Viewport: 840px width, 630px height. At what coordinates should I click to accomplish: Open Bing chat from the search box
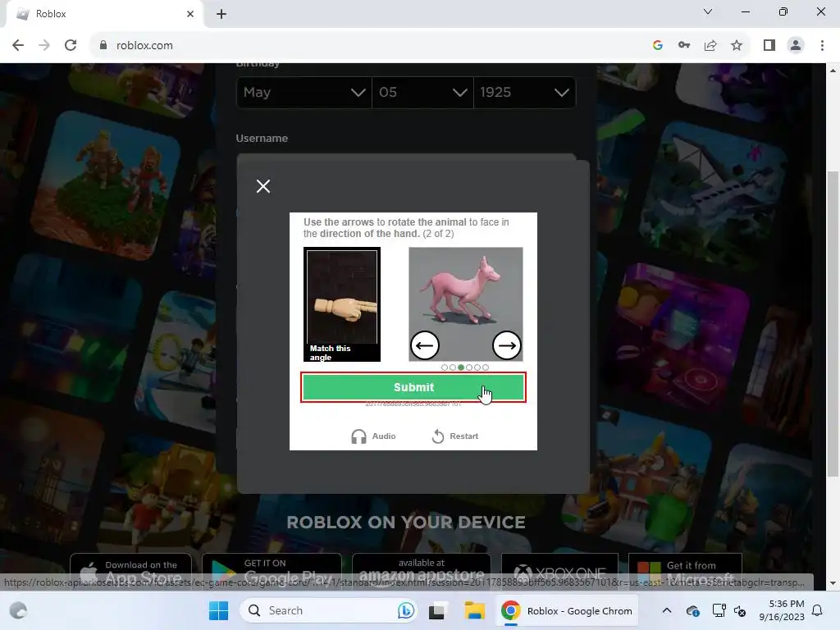[405, 610]
